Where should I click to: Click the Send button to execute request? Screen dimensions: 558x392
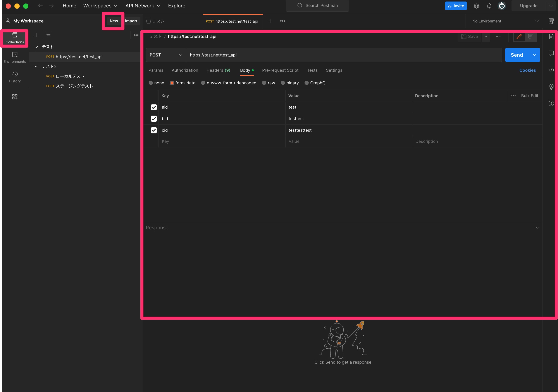[517, 54]
